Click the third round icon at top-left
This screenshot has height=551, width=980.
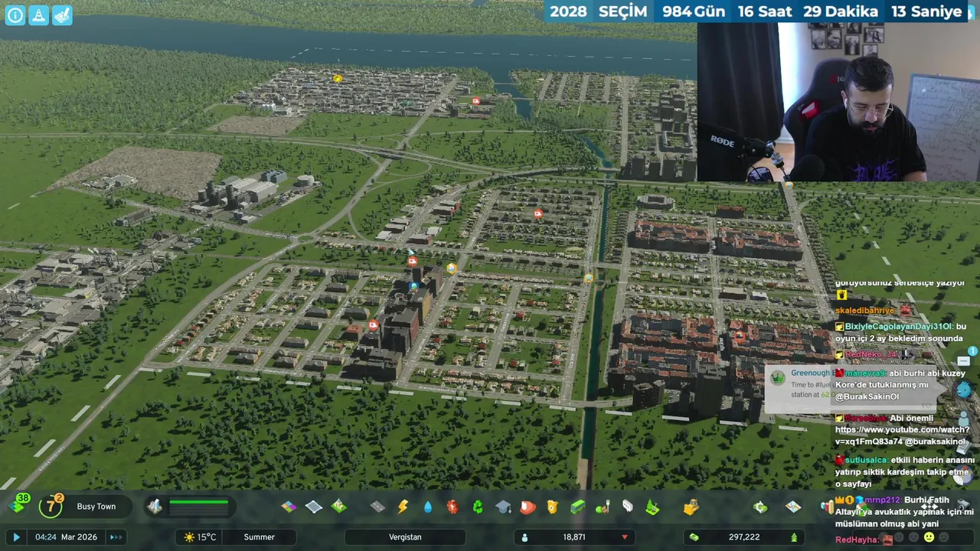[x=63, y=15]
